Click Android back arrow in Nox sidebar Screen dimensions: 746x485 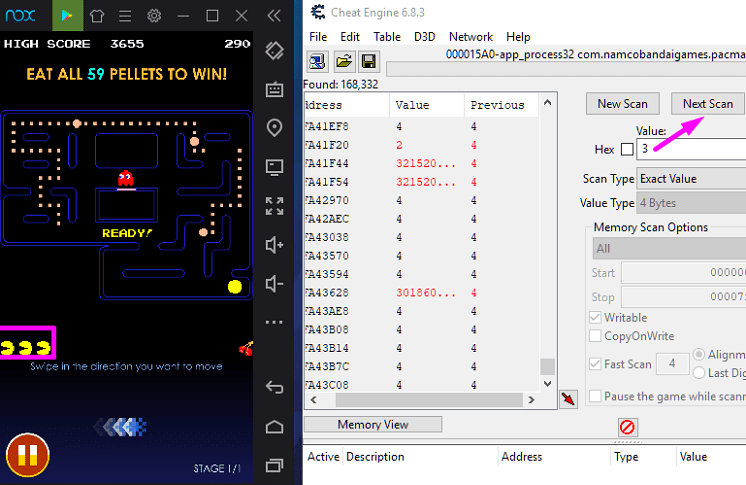pyautogui.click(x=275, y=387)
